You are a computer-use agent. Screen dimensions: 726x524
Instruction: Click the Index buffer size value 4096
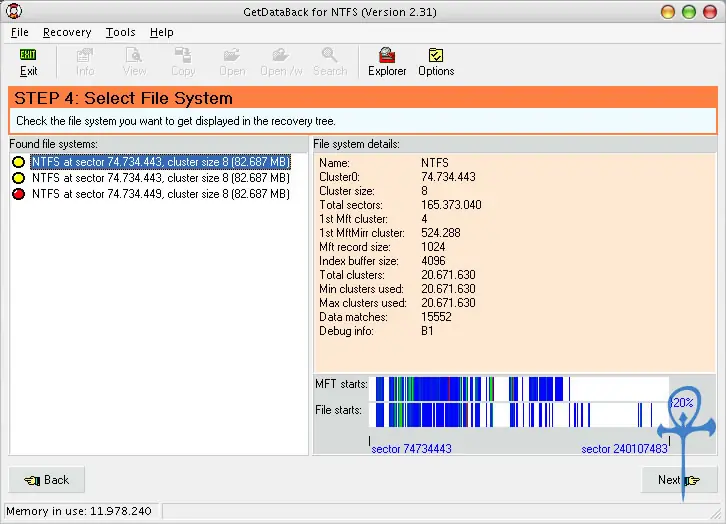pos(433,261)
